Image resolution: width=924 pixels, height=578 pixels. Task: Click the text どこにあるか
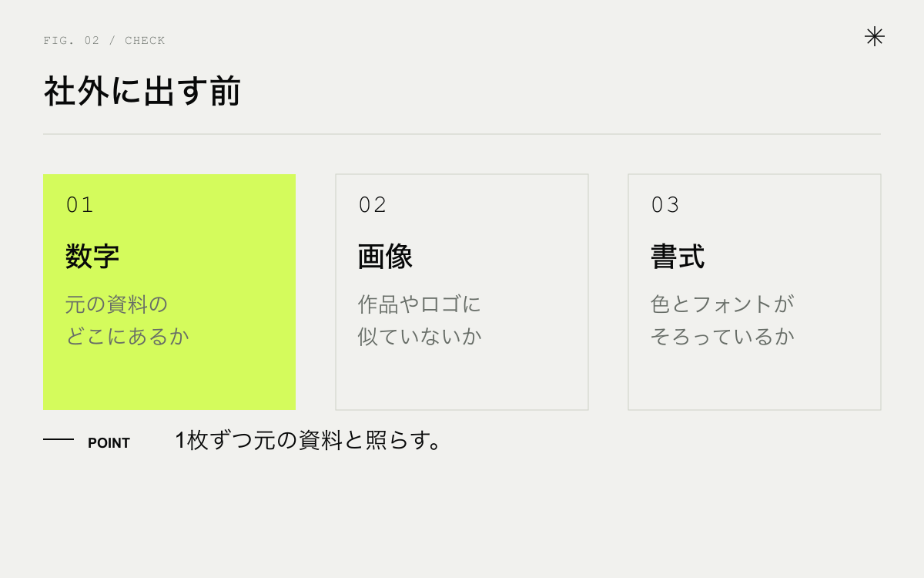[x=127, y=337]
